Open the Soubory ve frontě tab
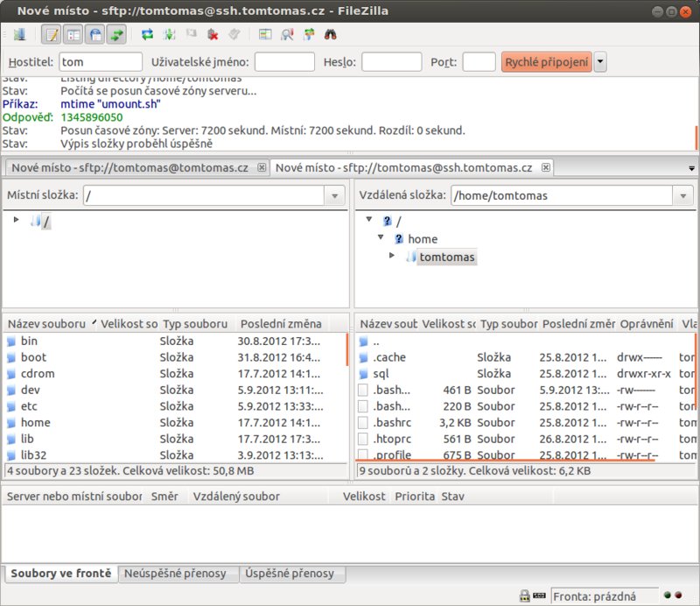This screenshot has height=606, width=700. click(x=61, y=574)
